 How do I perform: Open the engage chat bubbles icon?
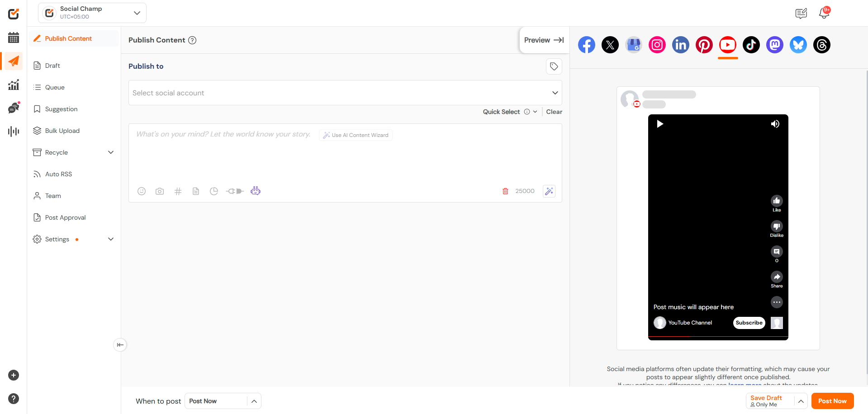pos(14,108)
